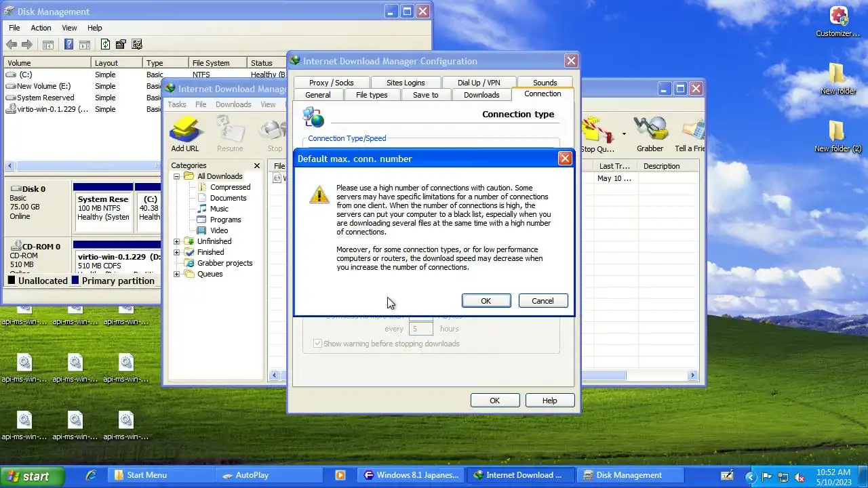The image size is (868, 488).
Task: Click the Tell a Friend icon
Action: click(690, 134)
